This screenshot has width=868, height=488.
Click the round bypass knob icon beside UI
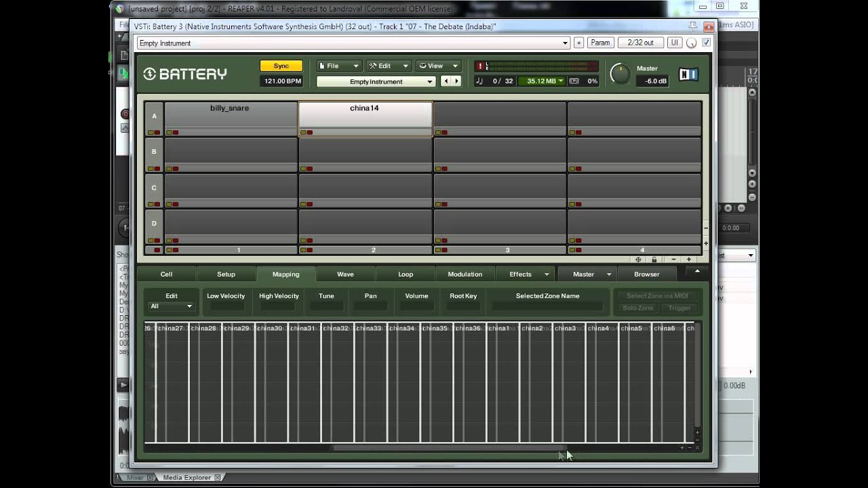(x=691, y=43)
